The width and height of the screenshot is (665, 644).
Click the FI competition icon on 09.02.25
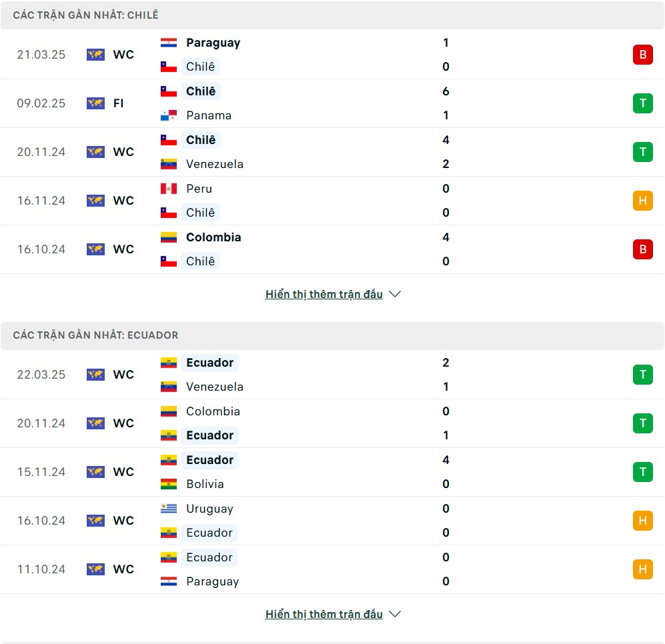pos(95,103)
